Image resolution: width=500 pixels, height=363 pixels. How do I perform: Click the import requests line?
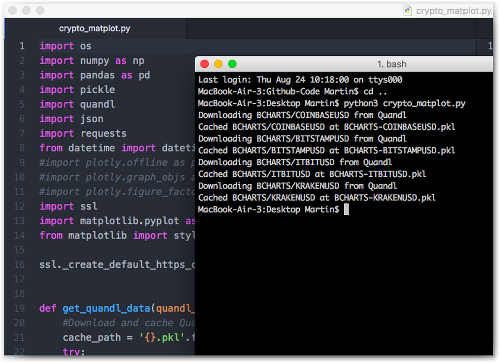tap(83, 133)
